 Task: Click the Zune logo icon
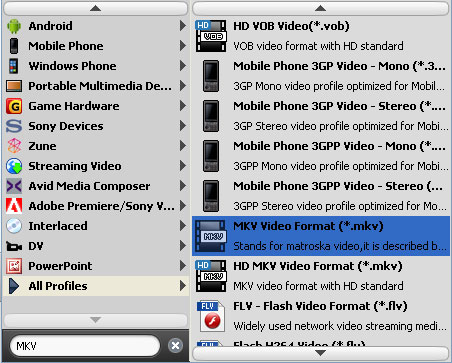[x=14, y=146]
